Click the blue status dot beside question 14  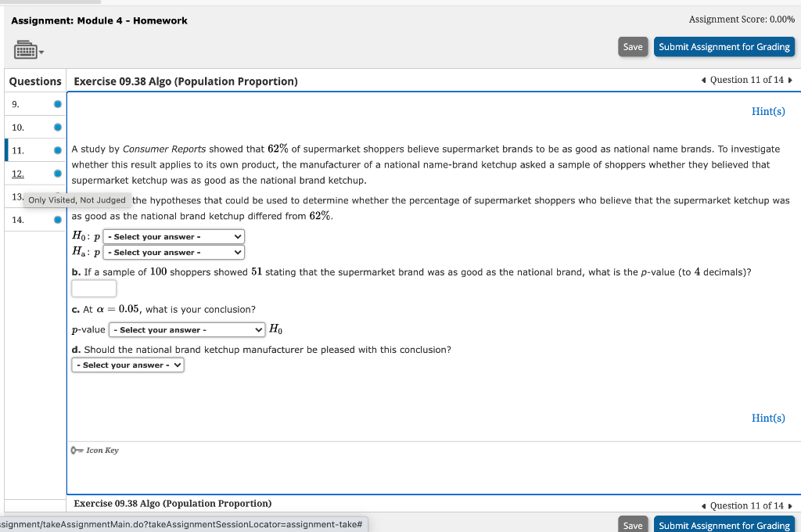[x=56, y=220]
